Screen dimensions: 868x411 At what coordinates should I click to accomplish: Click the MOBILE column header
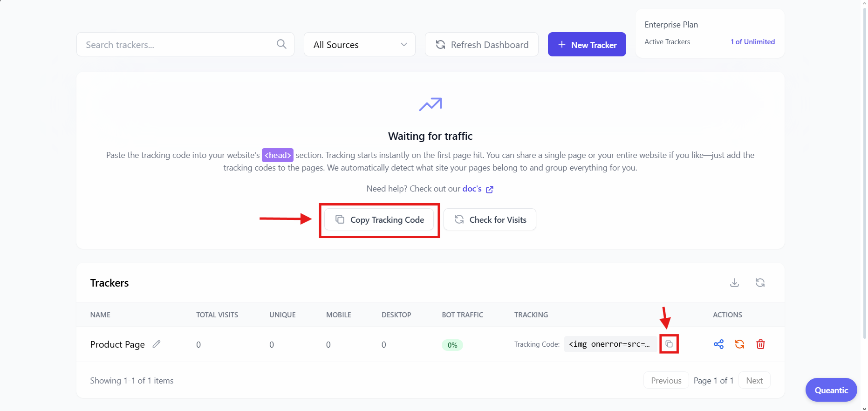coord(339,315)
